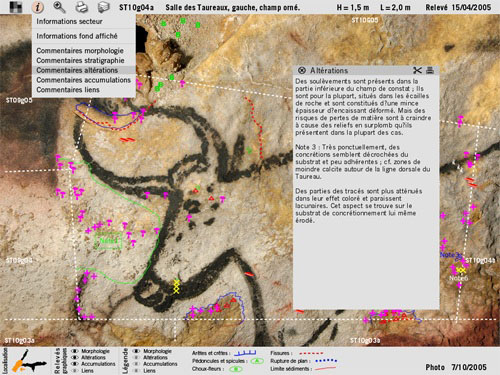
Task: Toggle Liens eye under Relevés graphiques
Action: [x=75, y=370]
